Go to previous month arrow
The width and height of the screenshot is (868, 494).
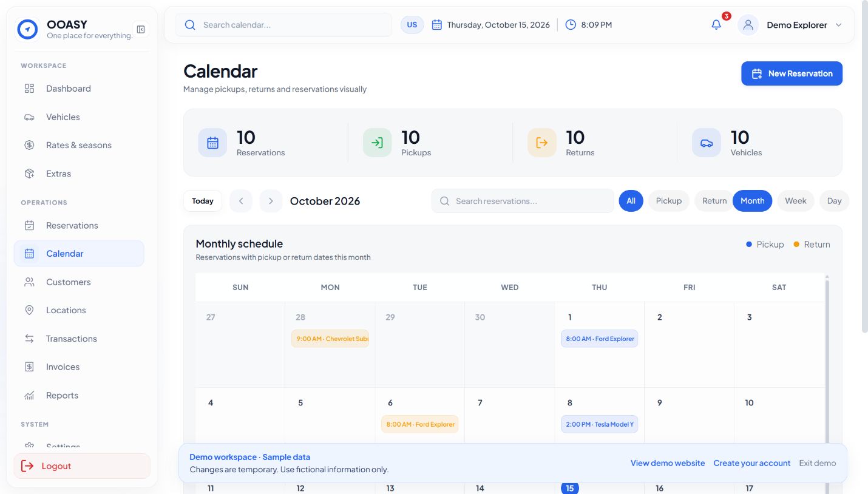point(241,201)
